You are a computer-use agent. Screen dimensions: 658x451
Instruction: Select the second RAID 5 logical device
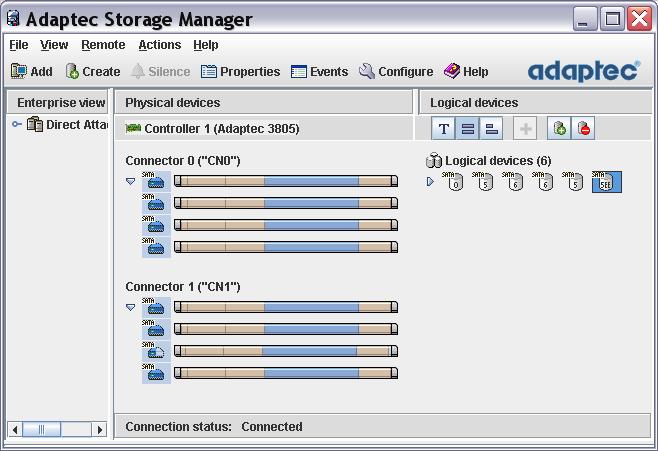(x=572, y=181)
